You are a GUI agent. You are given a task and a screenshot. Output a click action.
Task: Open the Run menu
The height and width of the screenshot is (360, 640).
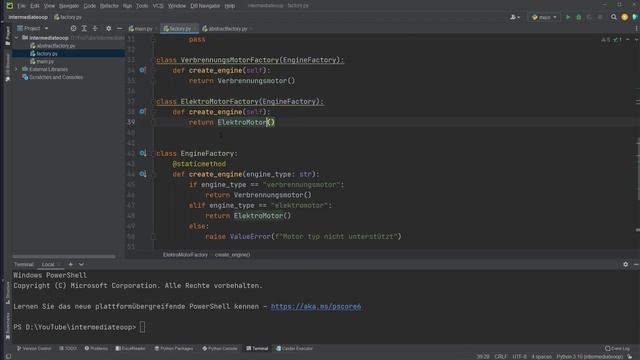point(127,6)
